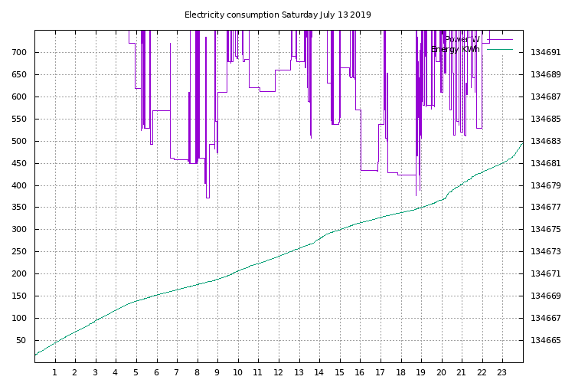Pick hour label '22' on the x-axis

[x=482, y=372]
